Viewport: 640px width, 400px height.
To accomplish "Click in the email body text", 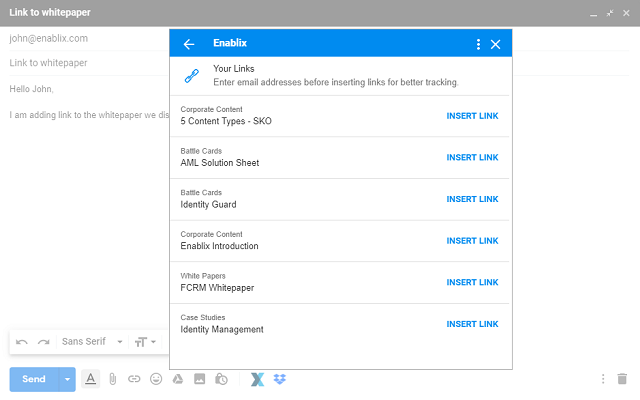I will [89, 115].
